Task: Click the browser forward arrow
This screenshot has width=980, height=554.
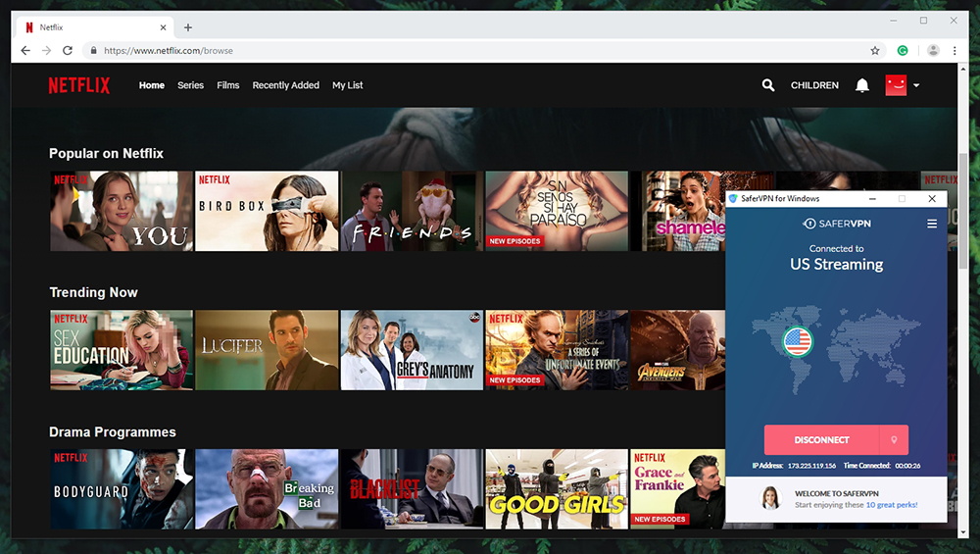Action: click(x=46, y=51)
